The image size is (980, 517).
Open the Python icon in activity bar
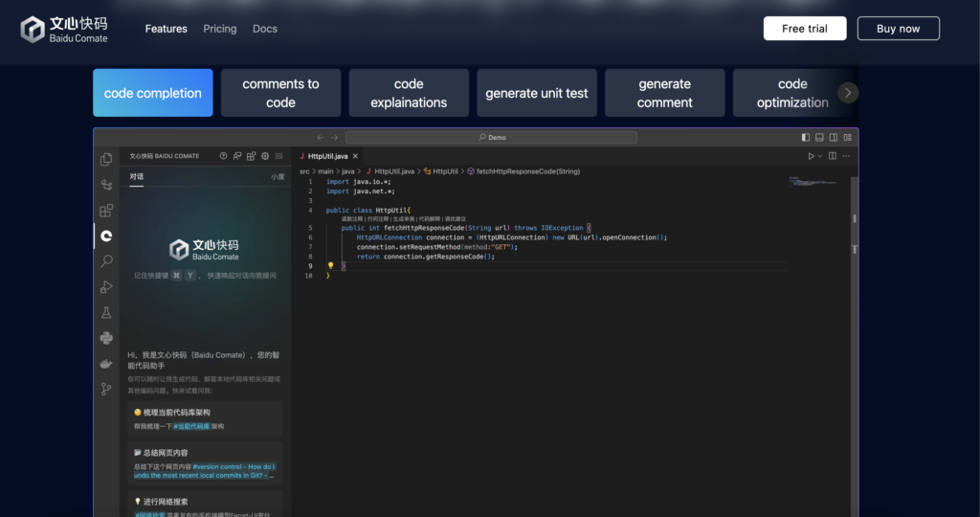(106, 338)
